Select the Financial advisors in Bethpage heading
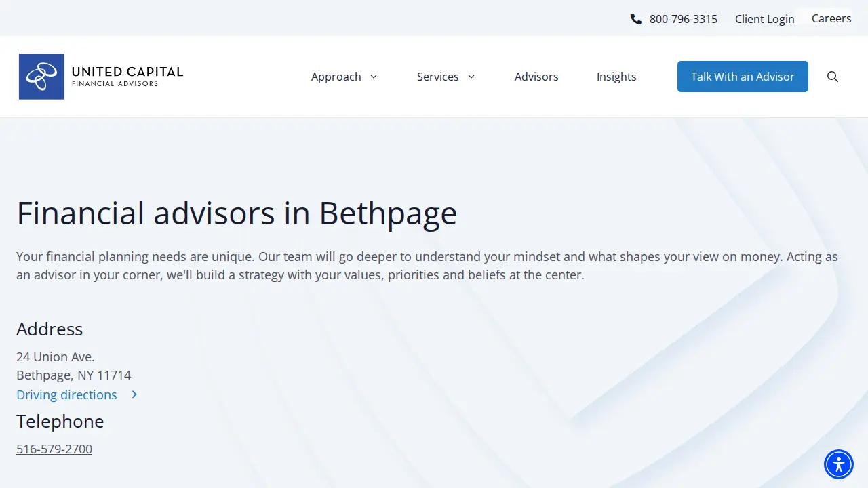This screenshot has height=488, width=868. coord(237,213)
